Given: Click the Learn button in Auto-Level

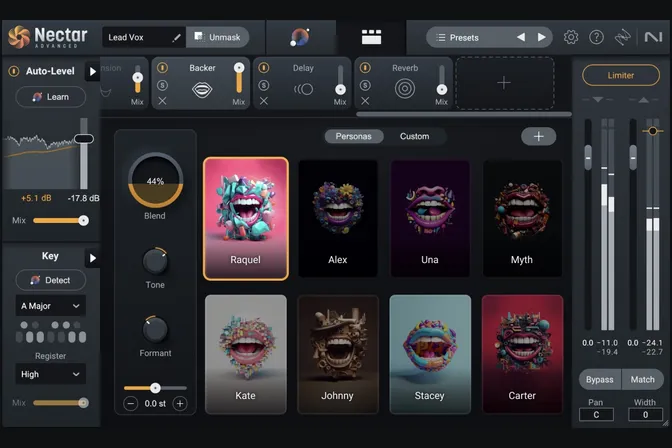Looking at the screenshot, I should (51, 97).
